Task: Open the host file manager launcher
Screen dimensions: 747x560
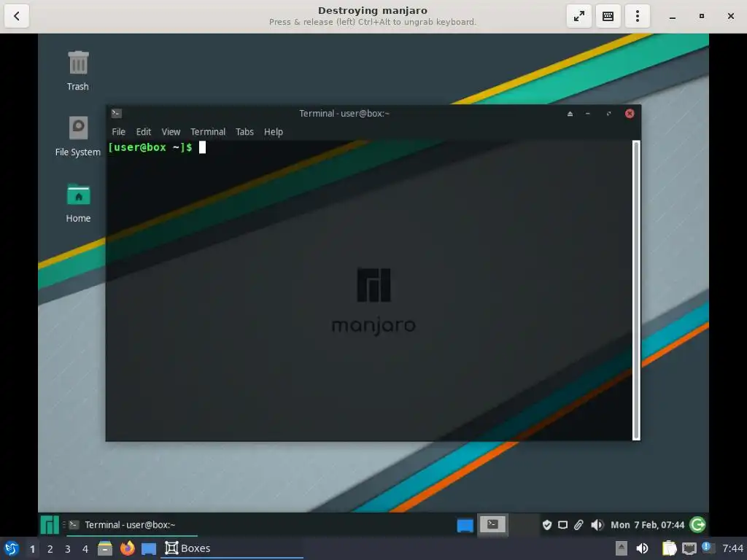Action: point(105,548)
